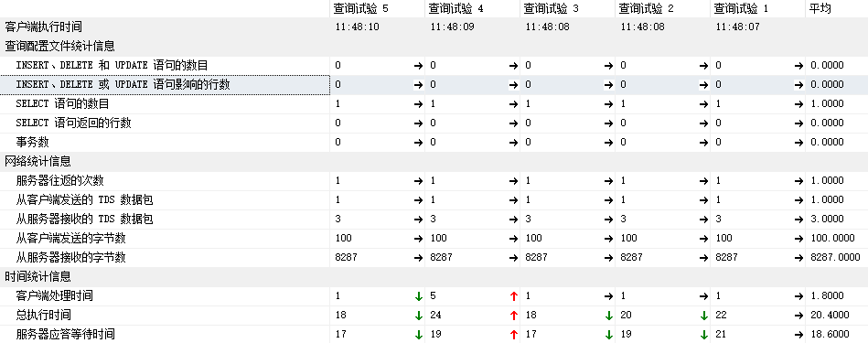This screenshot has width=868, height=343.
Task: Select the SELECT 语句返回的行数 row label
Action: click(x=73, y=123)
